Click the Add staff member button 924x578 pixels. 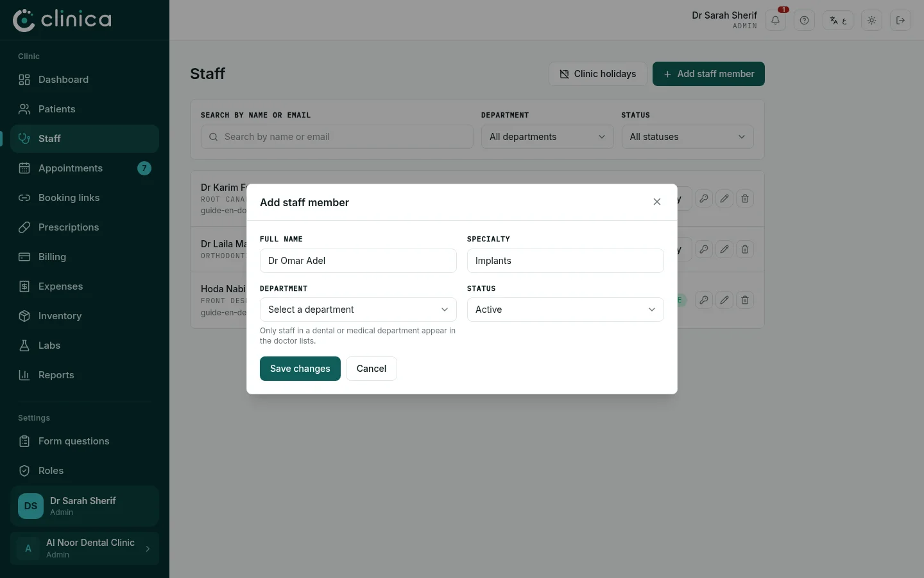708,74
